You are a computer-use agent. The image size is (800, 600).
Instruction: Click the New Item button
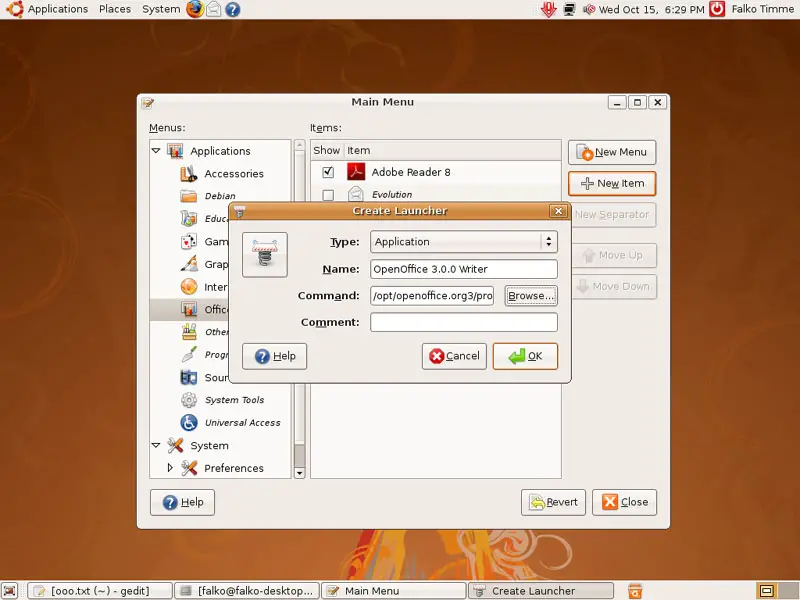coord(612,184)
